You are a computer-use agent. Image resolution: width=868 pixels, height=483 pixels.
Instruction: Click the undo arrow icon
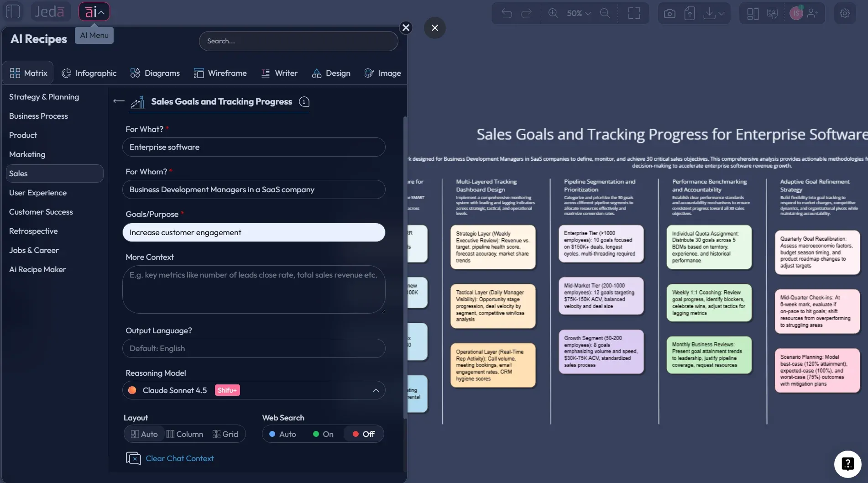tap(507, 13)
